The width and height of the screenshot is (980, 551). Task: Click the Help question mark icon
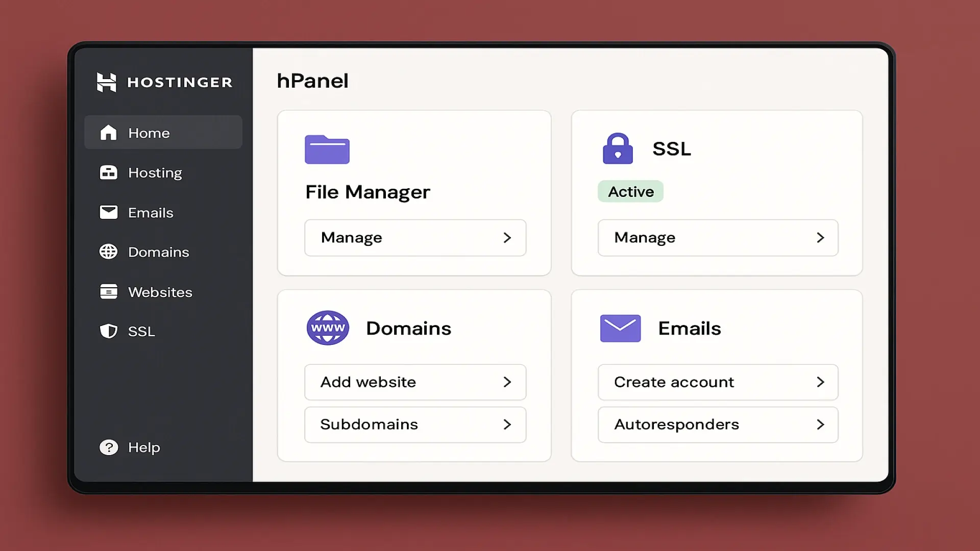click(x=109, y=447)
